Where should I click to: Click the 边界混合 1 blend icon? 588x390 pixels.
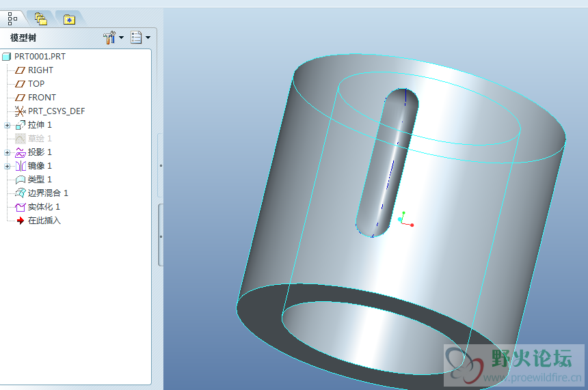coord(21,193)
